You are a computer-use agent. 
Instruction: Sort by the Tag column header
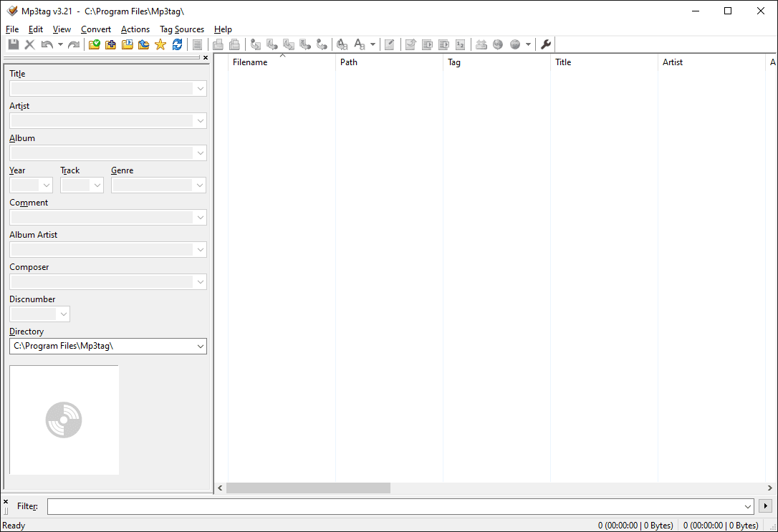[x=496, y=62]
